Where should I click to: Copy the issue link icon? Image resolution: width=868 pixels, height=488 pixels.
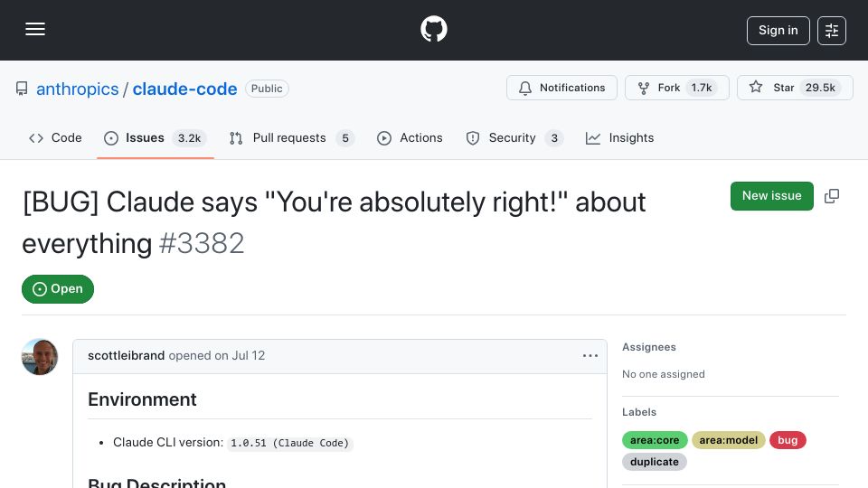[832, 196]
